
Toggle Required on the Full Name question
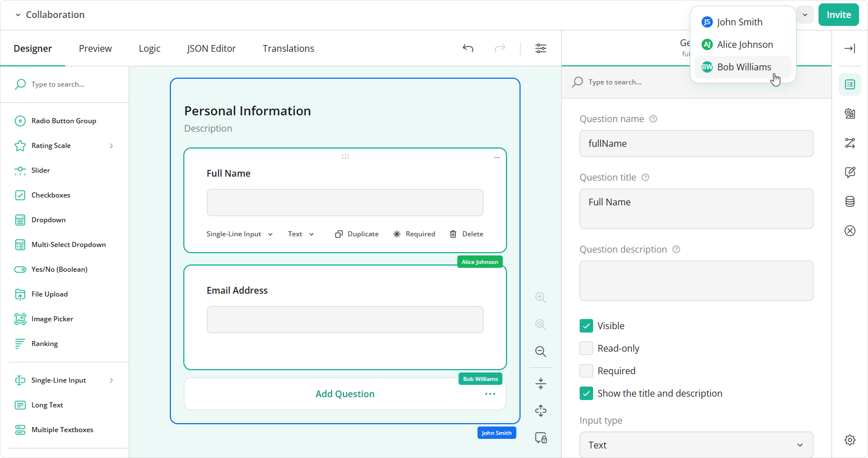click(x=414, y=234)
